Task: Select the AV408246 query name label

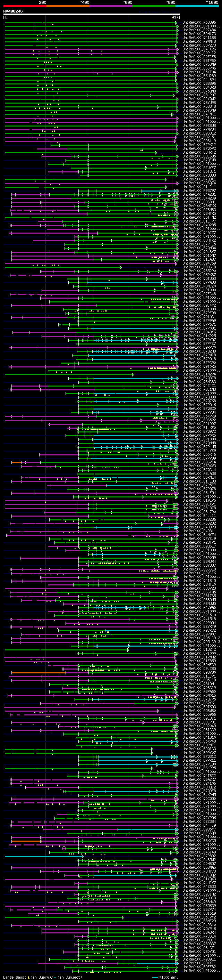Action: coord(13,11)
